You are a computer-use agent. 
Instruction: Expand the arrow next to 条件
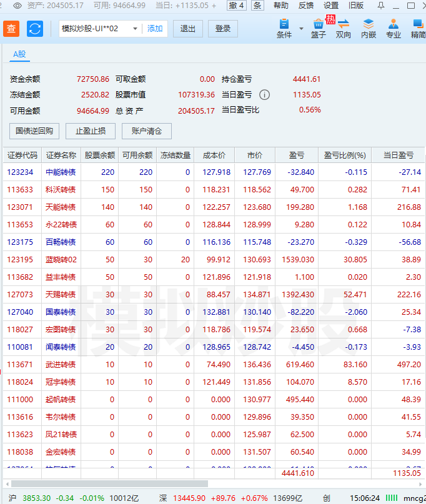302,29
